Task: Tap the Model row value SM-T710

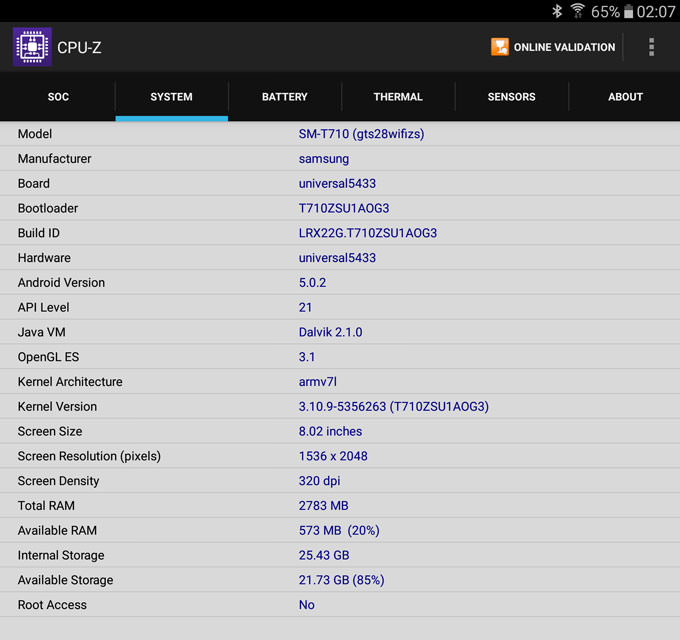Action: click(361, 134)
